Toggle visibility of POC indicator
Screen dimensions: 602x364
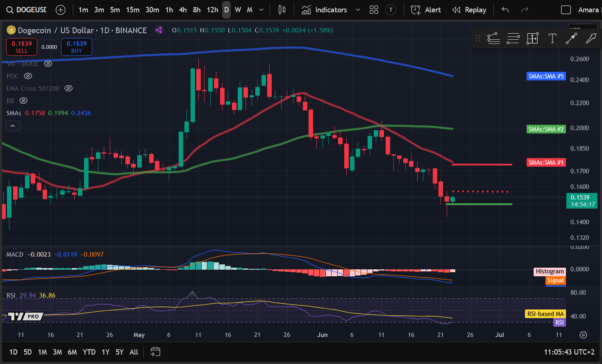(28, 76)
